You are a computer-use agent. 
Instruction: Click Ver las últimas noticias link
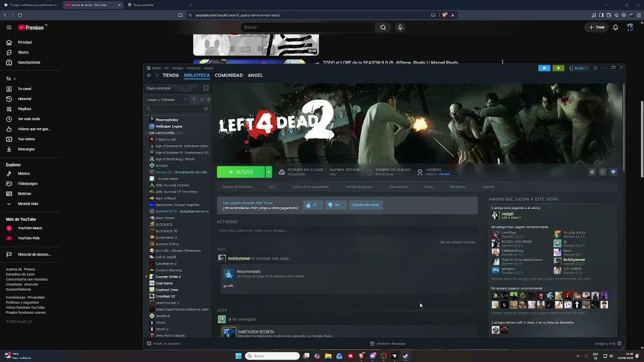(457, 242)
